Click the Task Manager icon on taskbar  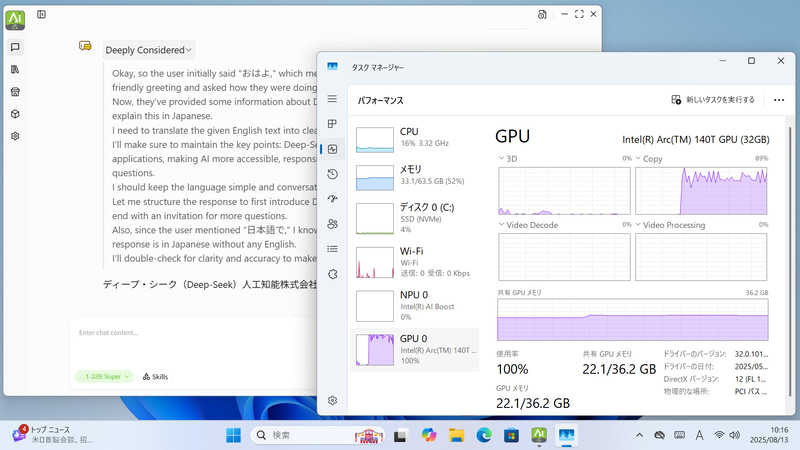click(566, 435)
